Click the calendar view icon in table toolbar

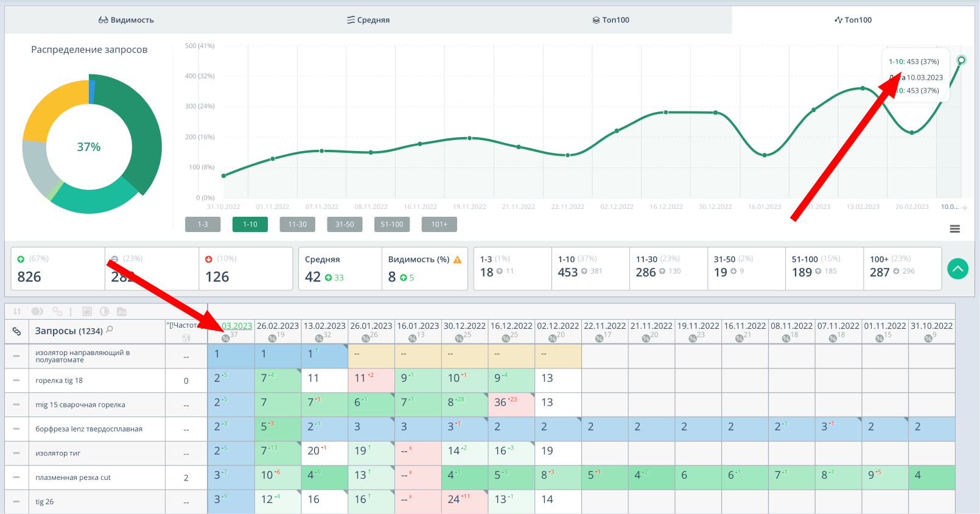87,311
